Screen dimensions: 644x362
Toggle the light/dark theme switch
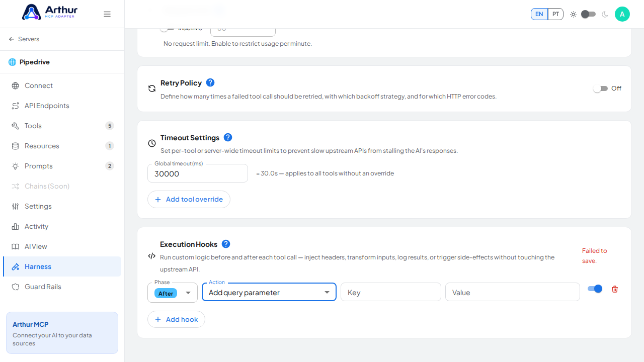click(588, 14)
